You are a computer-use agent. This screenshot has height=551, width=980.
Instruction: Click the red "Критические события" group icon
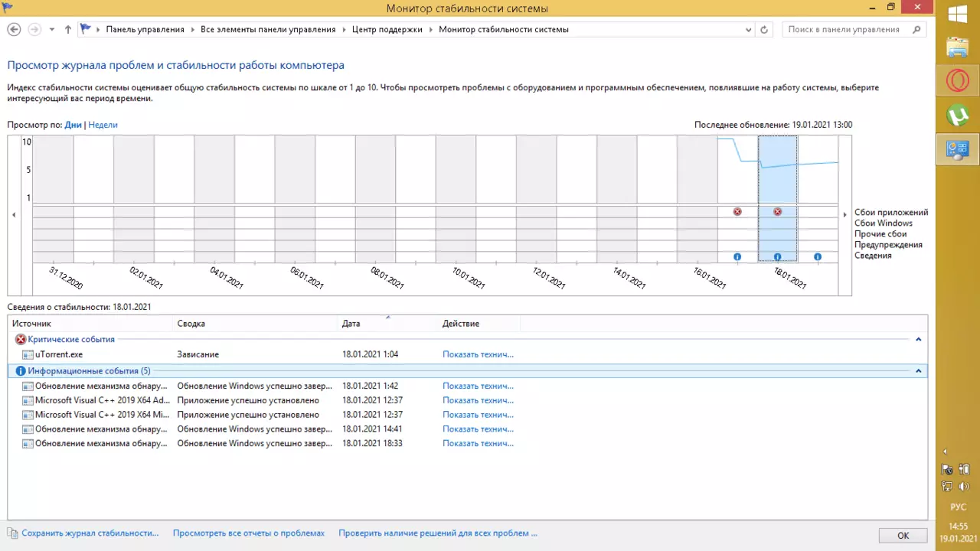(21, 339)
